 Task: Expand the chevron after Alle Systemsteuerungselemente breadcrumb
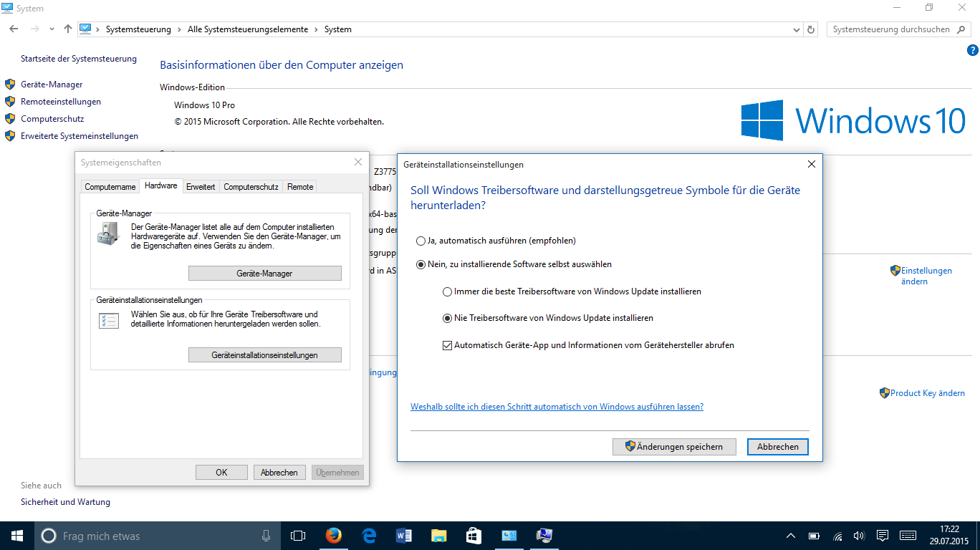(x=317, y=29)
